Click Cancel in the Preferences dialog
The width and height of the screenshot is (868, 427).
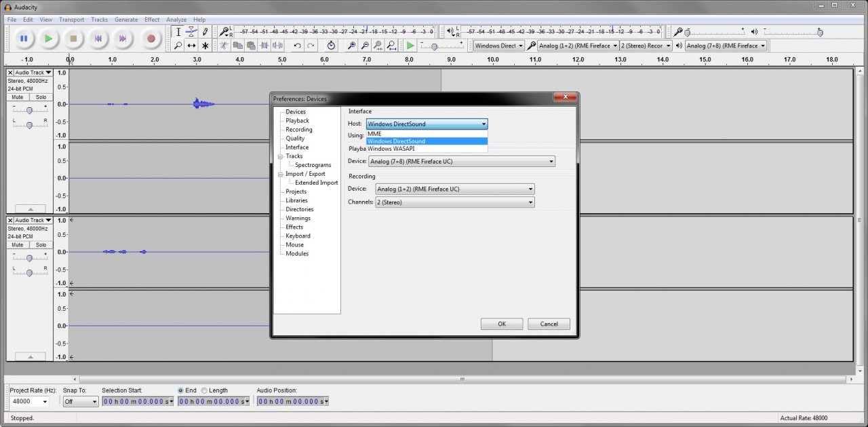point(549,324)
